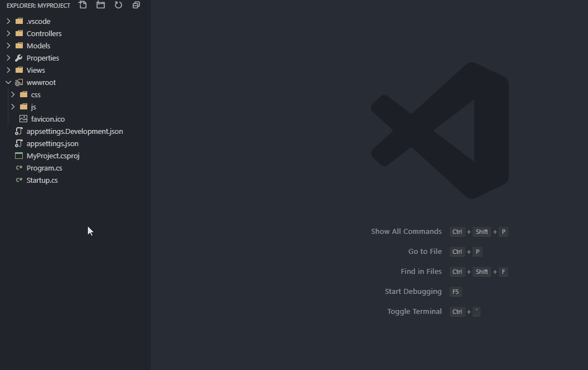The height and width of the screenshot is (370, 588).
Task: Click the F key in Find in Files shortcut
Action: click(x=503, y=272)
